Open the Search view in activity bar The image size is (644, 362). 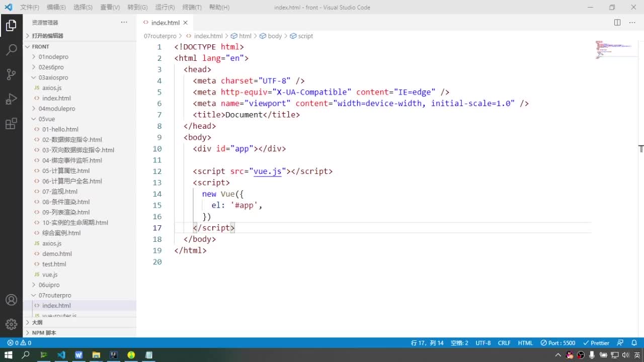pyautogui.click(x=11, y=50)
